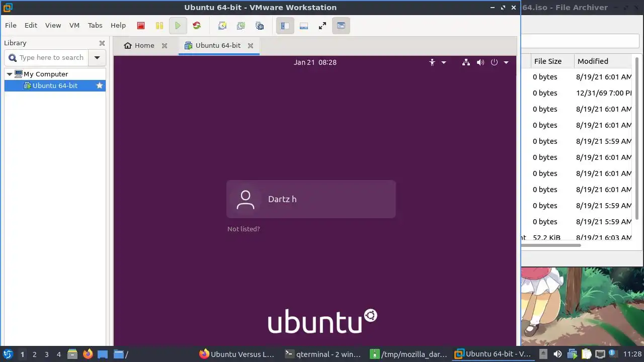644x362 pixels.
Task: Toggle the console view toolbar icon
Action: 341,26
